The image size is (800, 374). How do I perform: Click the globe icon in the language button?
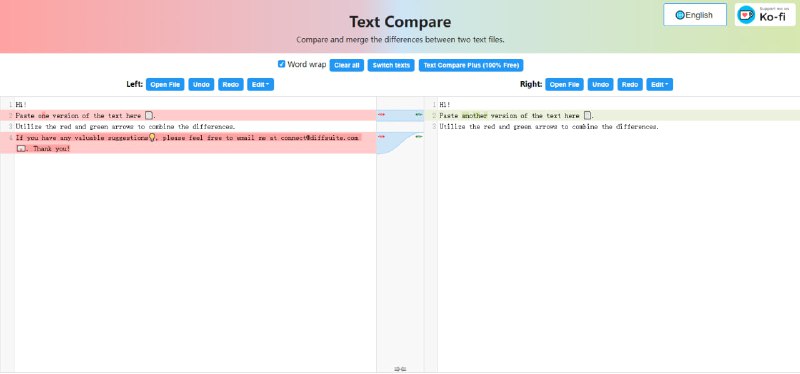pos(680,15)
